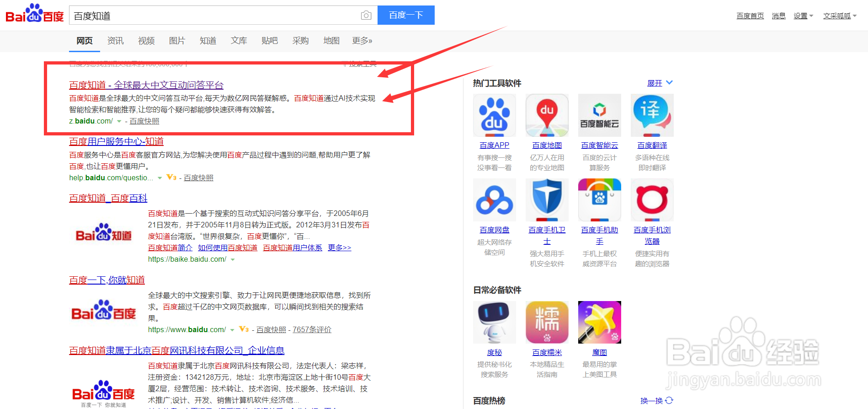Switch to the 视频 tab
Image resolution: width=868 pixels, height=409 pixels.
(146, 41)
